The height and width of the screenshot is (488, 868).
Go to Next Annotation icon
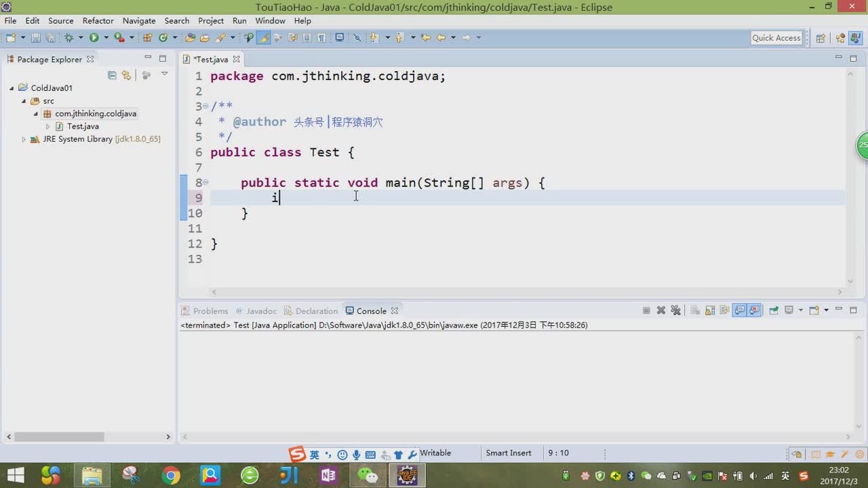point(374,38)
